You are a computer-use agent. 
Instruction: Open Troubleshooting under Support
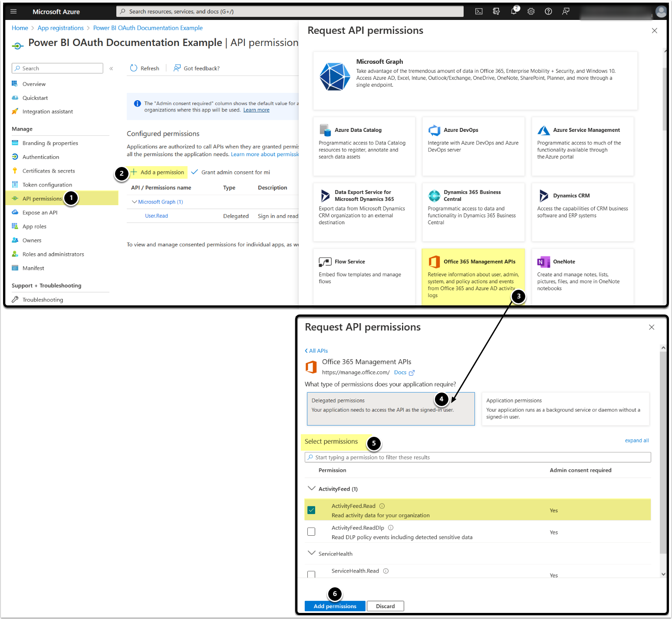click(43, 300)
